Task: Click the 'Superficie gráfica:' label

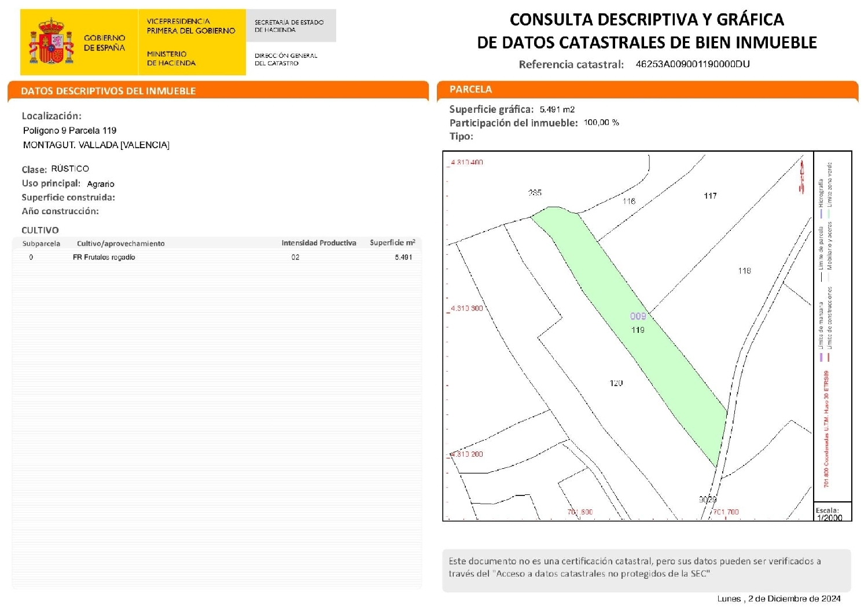Action: click(491, 109)
